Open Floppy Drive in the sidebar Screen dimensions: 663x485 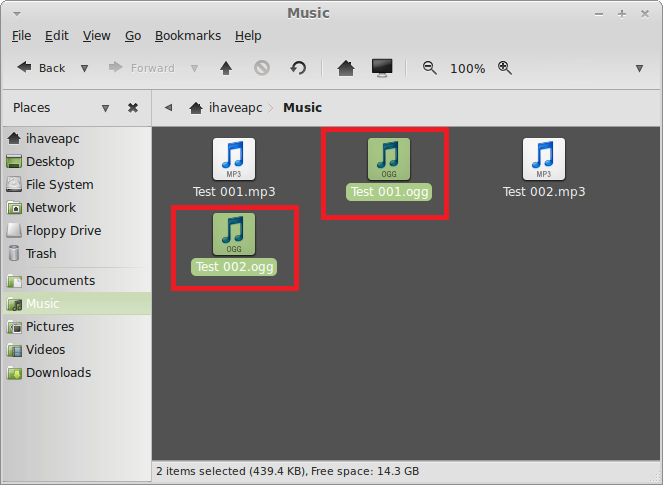77,230
